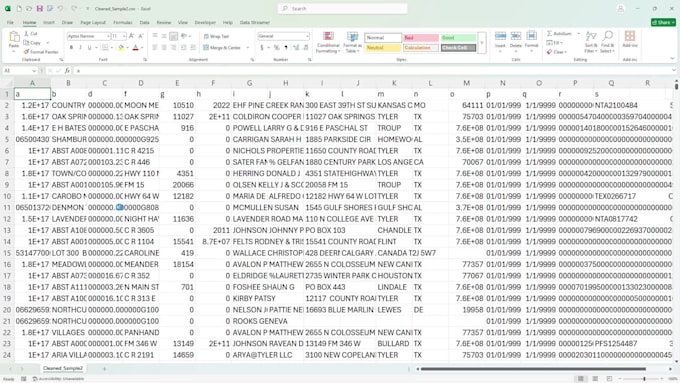Viewport: 680px width, 383px height.
Task: Toggle Align Right horizontal alignment
Action: [x=173, y=48]
